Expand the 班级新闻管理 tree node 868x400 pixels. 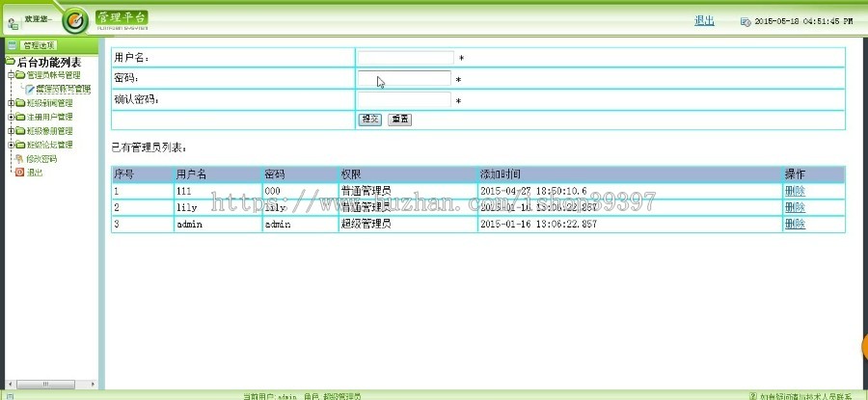(x=11, y=103)
